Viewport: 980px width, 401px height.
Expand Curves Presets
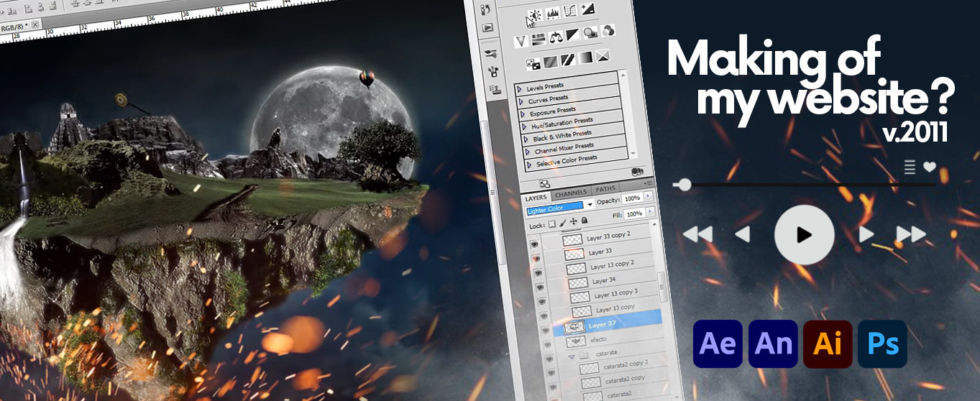coord(521,101)
